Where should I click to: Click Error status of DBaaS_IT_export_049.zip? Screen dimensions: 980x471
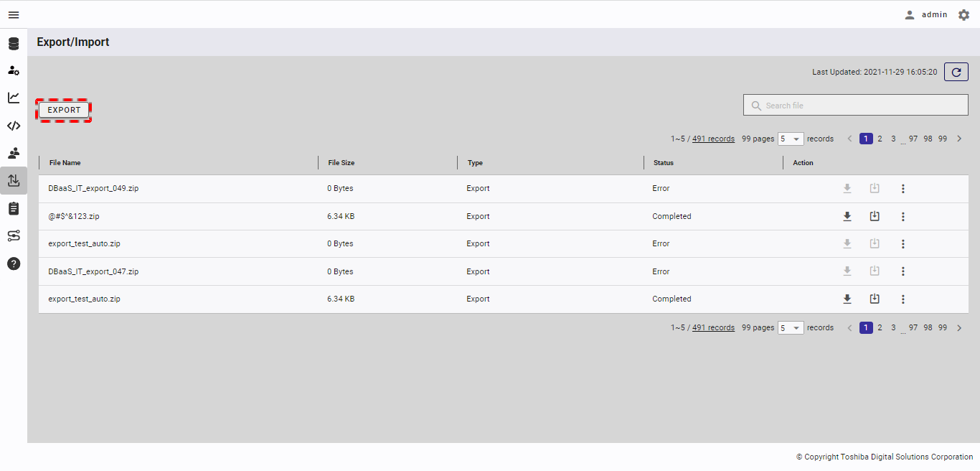click(x=661, y=188)
